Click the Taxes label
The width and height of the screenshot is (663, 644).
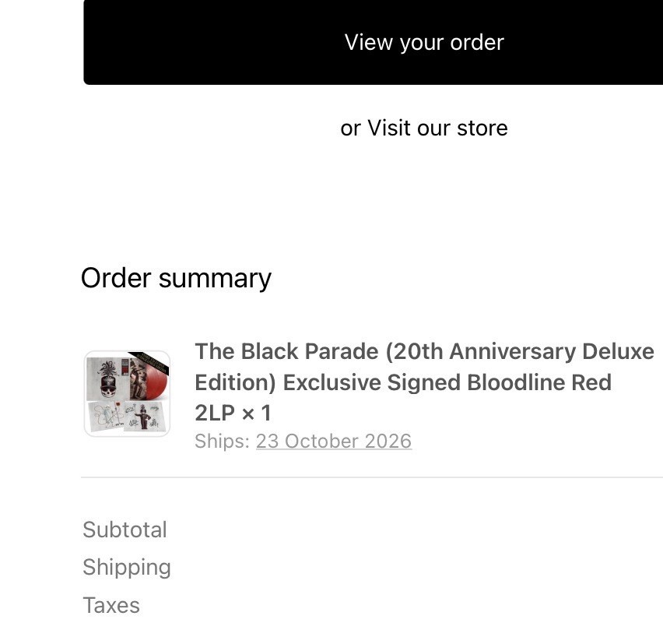(x=111, y=605)
